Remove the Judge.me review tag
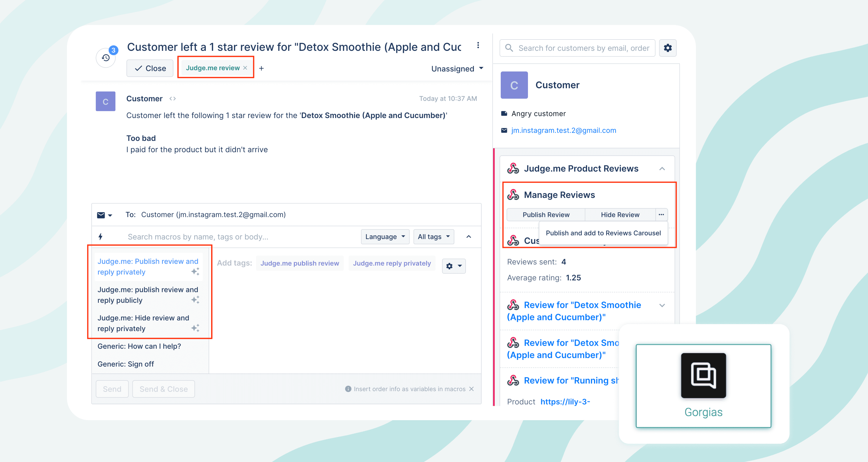 click(245, 68)
